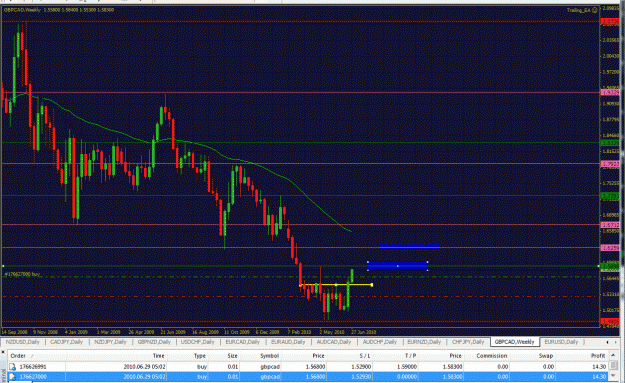Sort orders by the Symbol column header
The height and width of the screenshot is (383, 625).
[269, 356]
